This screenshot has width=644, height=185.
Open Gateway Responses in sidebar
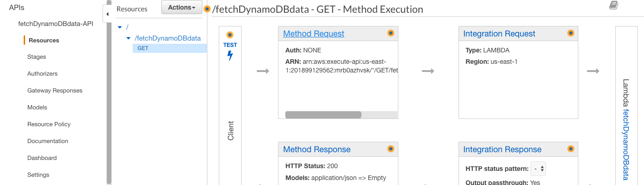pos(55,91)
